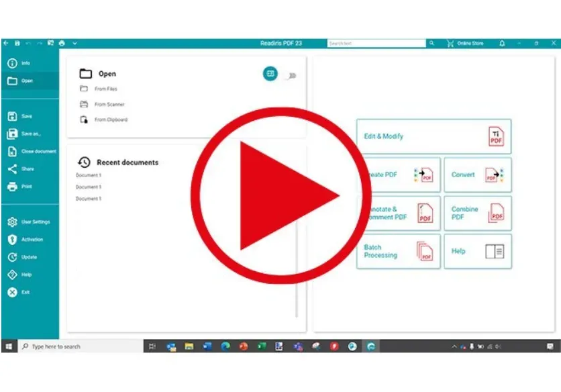The height and width of the screenshot is (392, 561).
Task: Open the Convert tile
Action: tap(478, 175)
